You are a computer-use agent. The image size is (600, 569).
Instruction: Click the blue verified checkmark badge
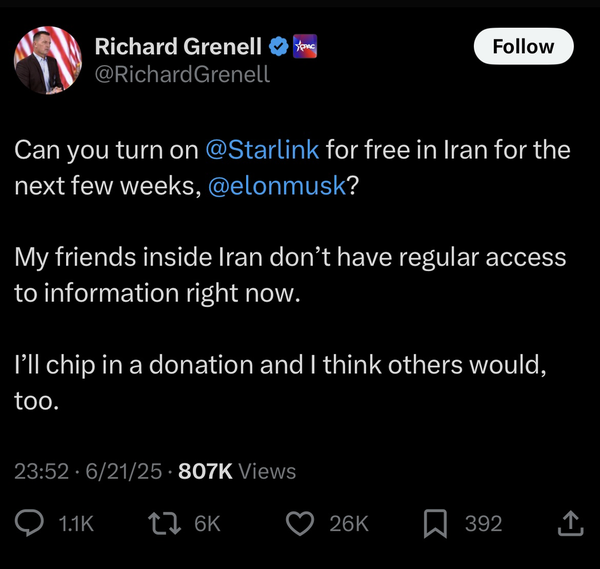(279, 46)
